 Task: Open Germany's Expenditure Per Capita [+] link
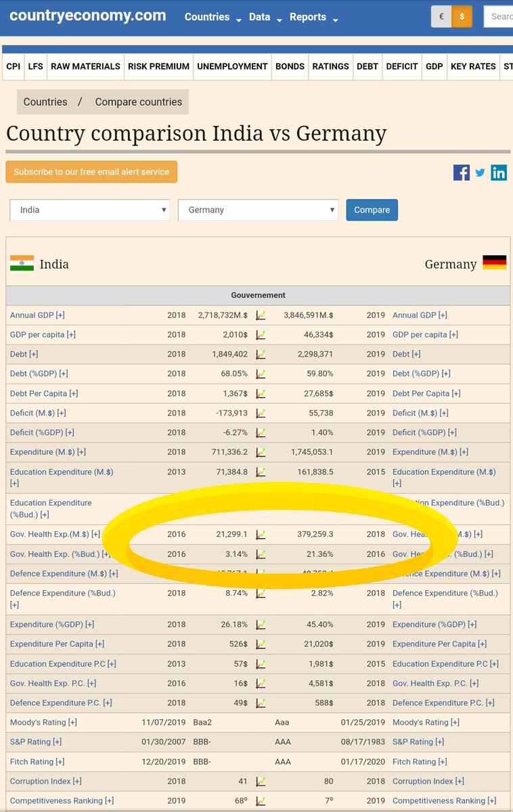(x=439, y=644)
